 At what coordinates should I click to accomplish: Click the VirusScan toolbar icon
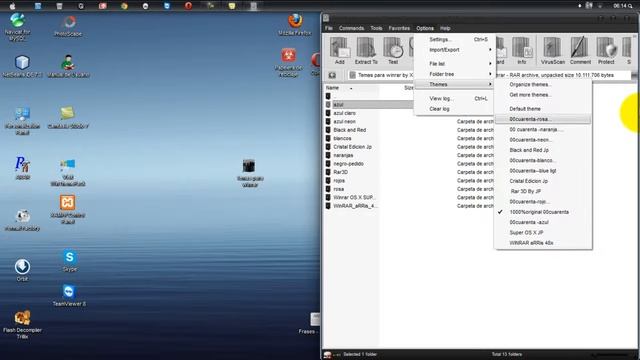point(553,50)
